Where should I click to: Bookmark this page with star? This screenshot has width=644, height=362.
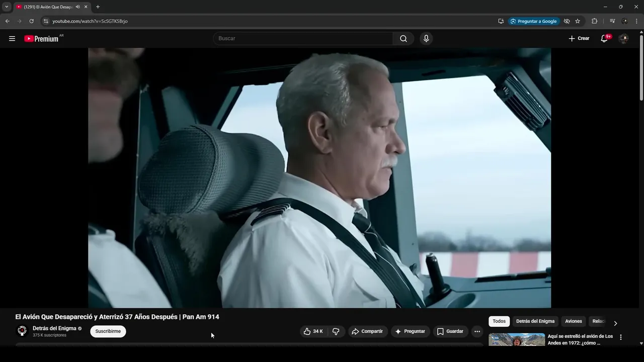(x=578, y=21)
